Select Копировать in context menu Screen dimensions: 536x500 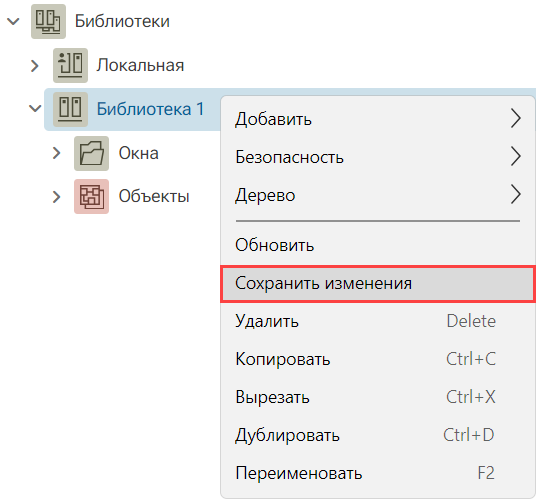point(377,359)
